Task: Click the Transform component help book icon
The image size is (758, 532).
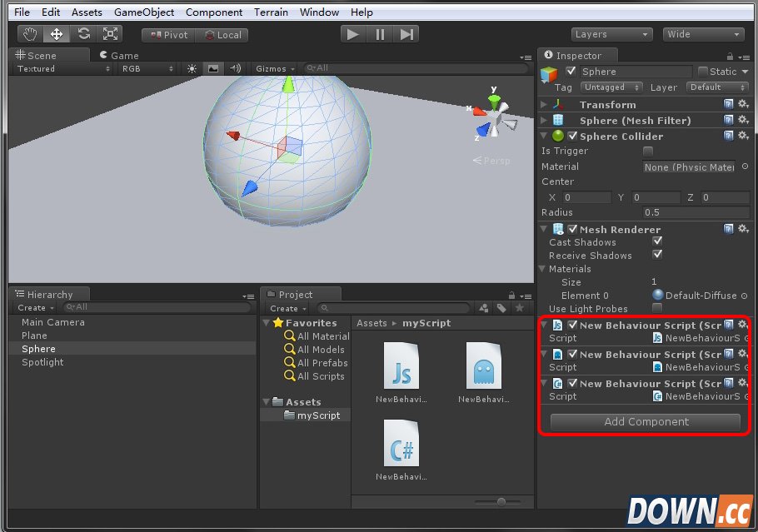Action: (728, 104)
